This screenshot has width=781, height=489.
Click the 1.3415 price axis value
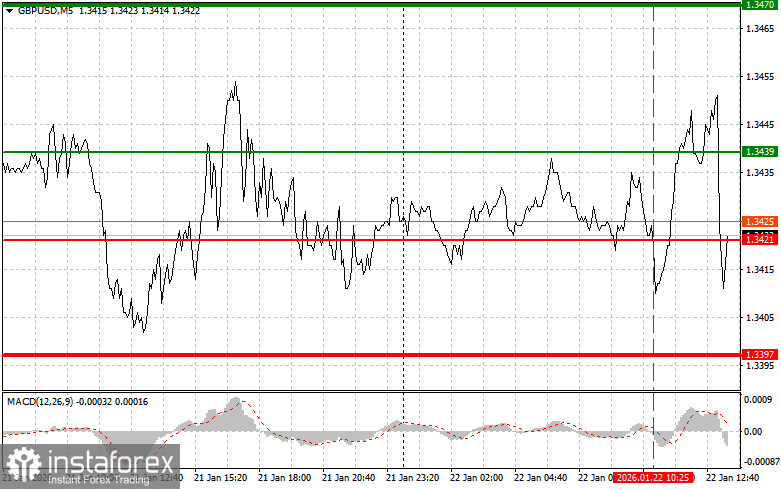[x=760, y=269]
